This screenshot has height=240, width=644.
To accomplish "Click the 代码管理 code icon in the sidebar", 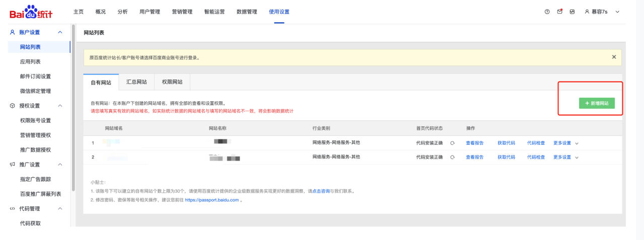I will 13,208.
